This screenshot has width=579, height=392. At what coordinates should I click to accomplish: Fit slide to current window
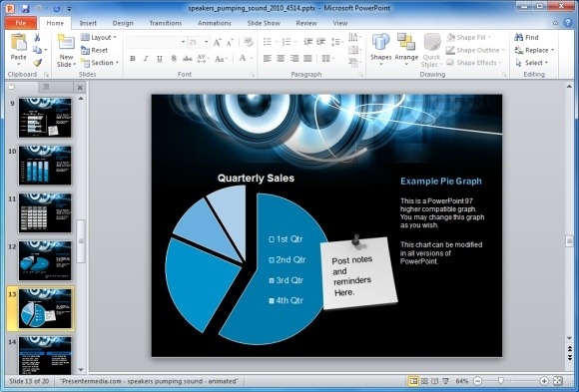coord(558,381)
